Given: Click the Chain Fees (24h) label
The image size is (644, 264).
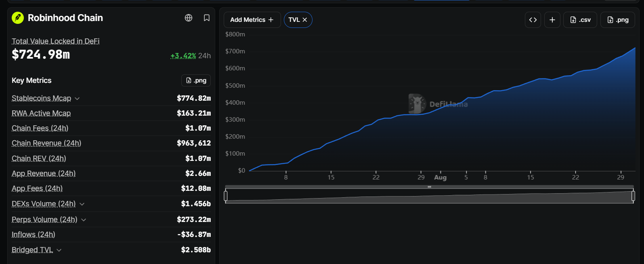Looking at the screenshot, I should pos(40,128).
